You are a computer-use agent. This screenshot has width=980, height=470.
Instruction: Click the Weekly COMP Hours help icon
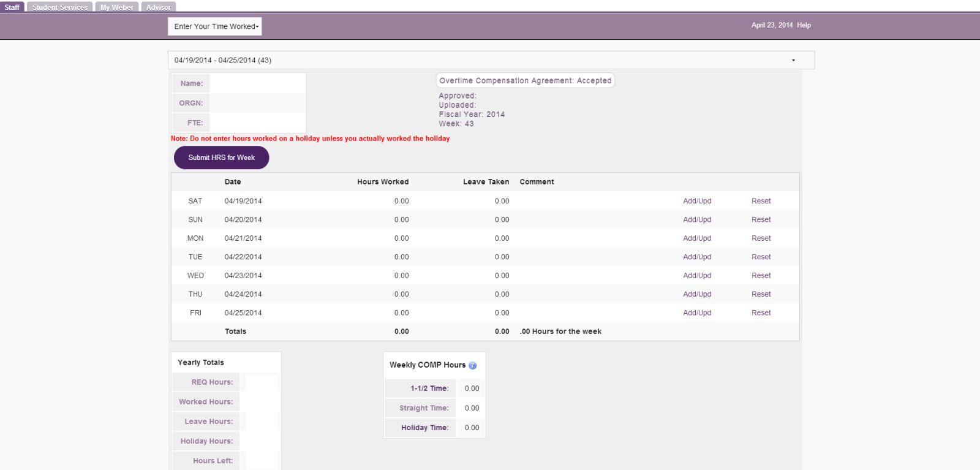tap(472, 365)
